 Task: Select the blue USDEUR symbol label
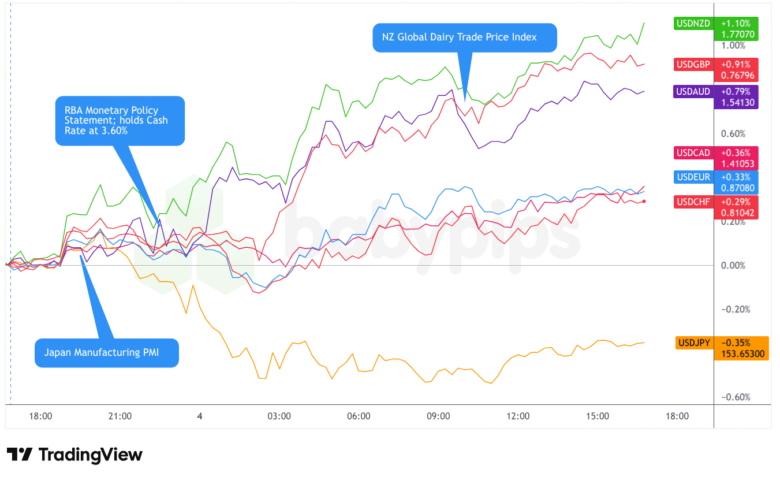click(692, 177)
